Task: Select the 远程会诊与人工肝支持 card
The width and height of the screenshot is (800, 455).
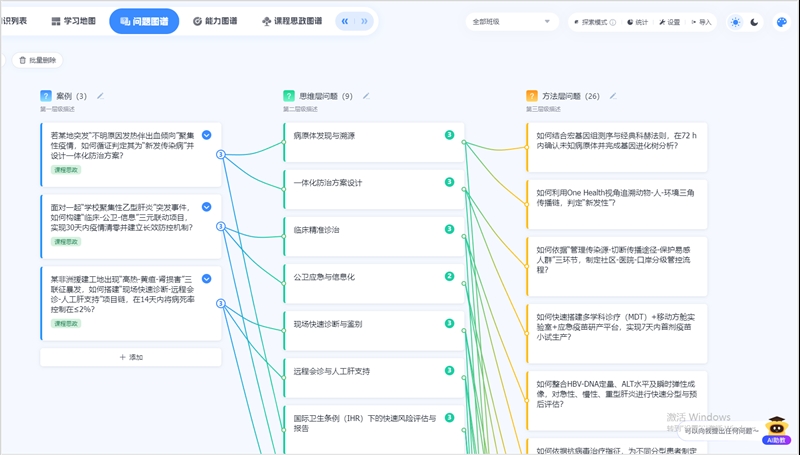Action: pyautogui.click(x=374, y=378)
